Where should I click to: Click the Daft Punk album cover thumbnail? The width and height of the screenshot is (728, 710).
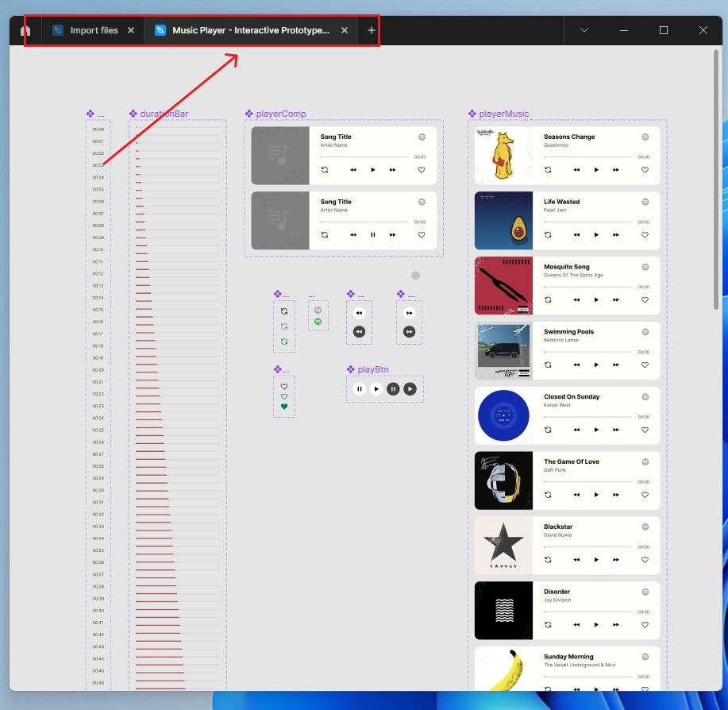point(503,480)
